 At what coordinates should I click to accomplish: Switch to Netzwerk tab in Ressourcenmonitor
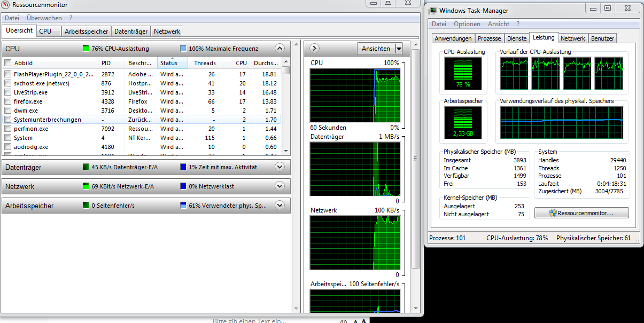coord(167,31)
